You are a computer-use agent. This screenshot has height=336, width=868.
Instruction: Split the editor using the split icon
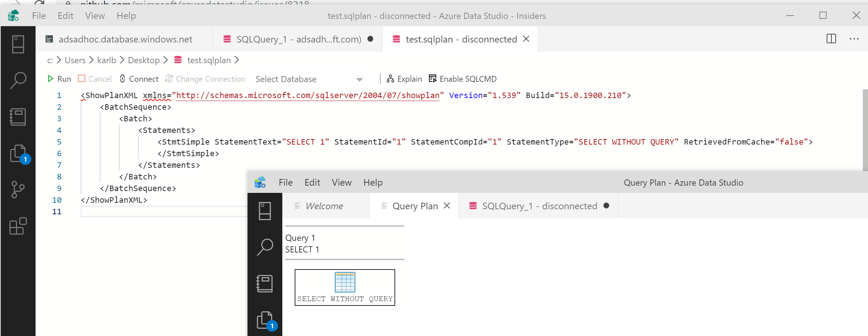(831, 39)
